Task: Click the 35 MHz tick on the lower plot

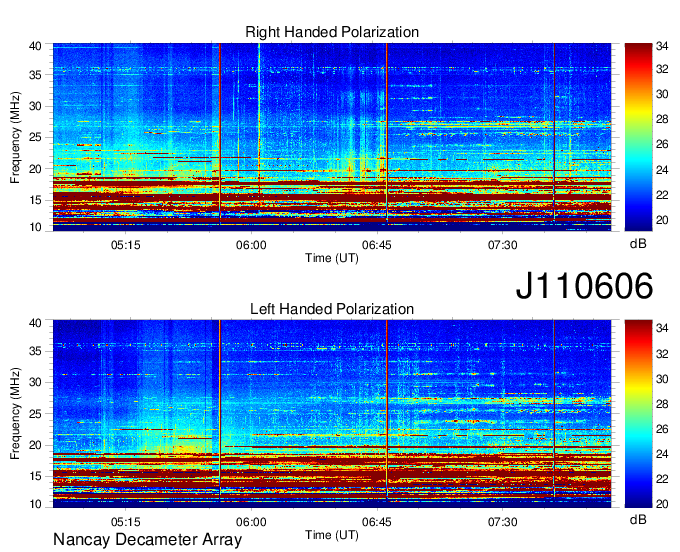Action: tap(35, 351)
